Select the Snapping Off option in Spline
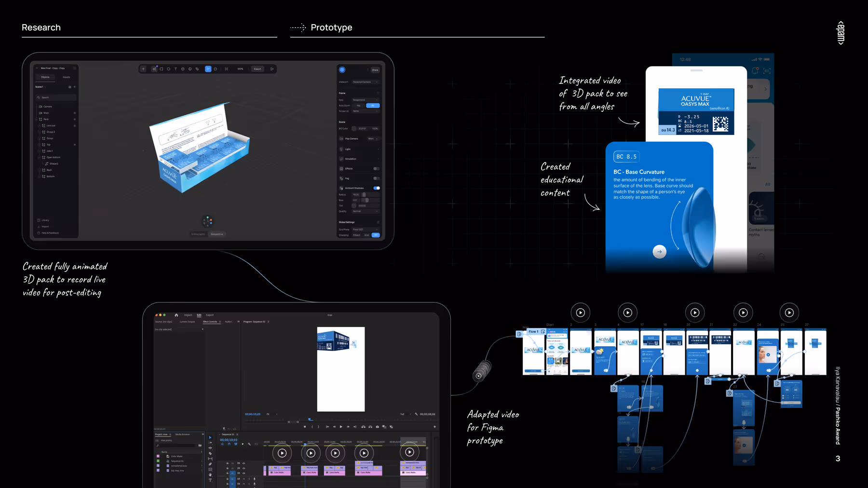868x488 pixels. click(376, 235)
